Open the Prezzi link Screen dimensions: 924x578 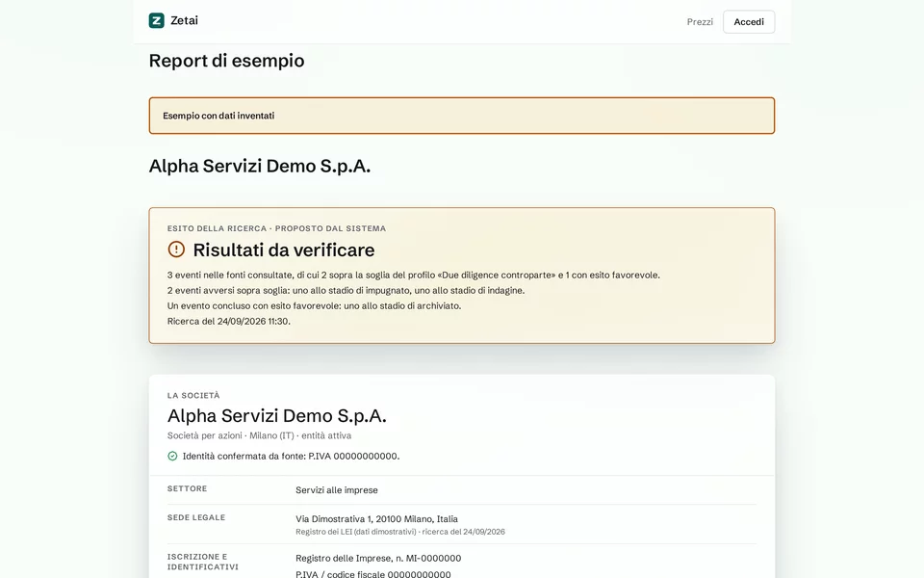700,22
